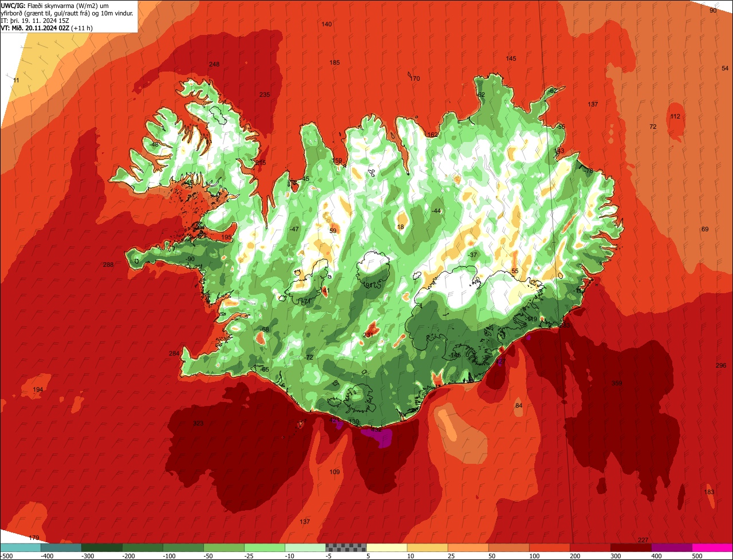
Task: Click the value 68 in the southwest
Action: coord(265,329)
